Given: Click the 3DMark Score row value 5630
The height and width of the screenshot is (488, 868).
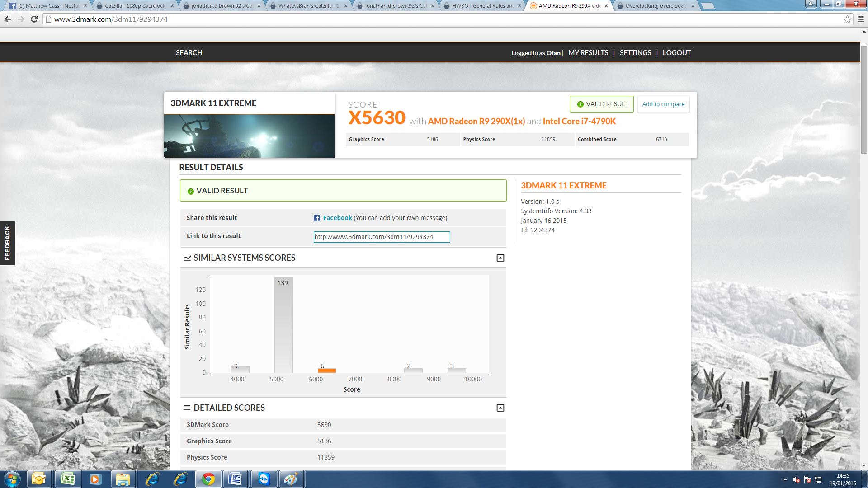Looking at the screenshot, I should [x=324, y=425].
